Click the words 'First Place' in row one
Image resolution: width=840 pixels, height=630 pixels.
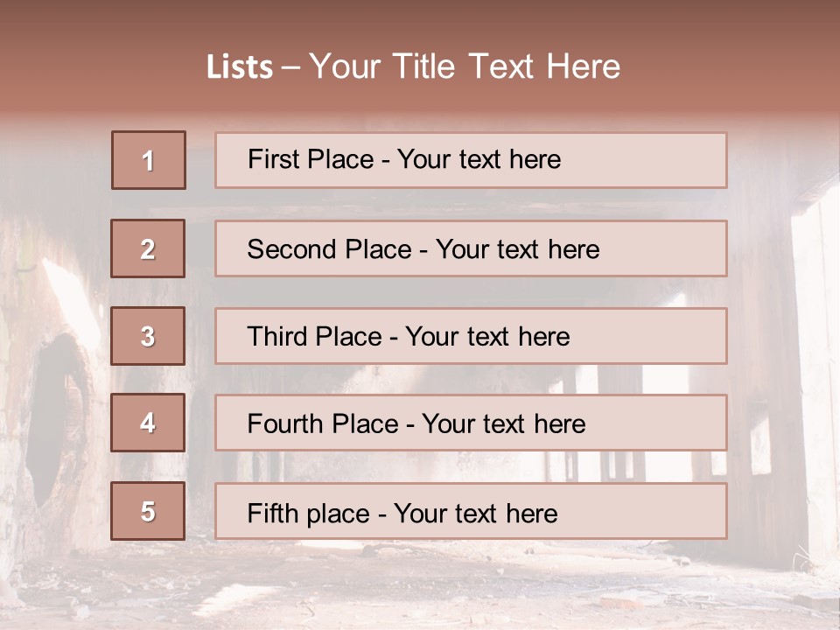pyautogui.click(x=311, y=159)
